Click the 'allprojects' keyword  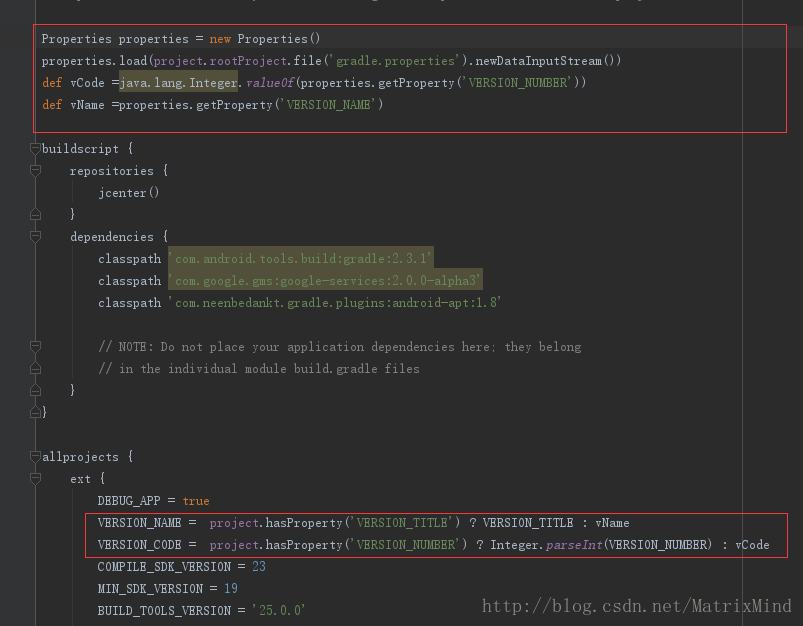coord(80,457)
